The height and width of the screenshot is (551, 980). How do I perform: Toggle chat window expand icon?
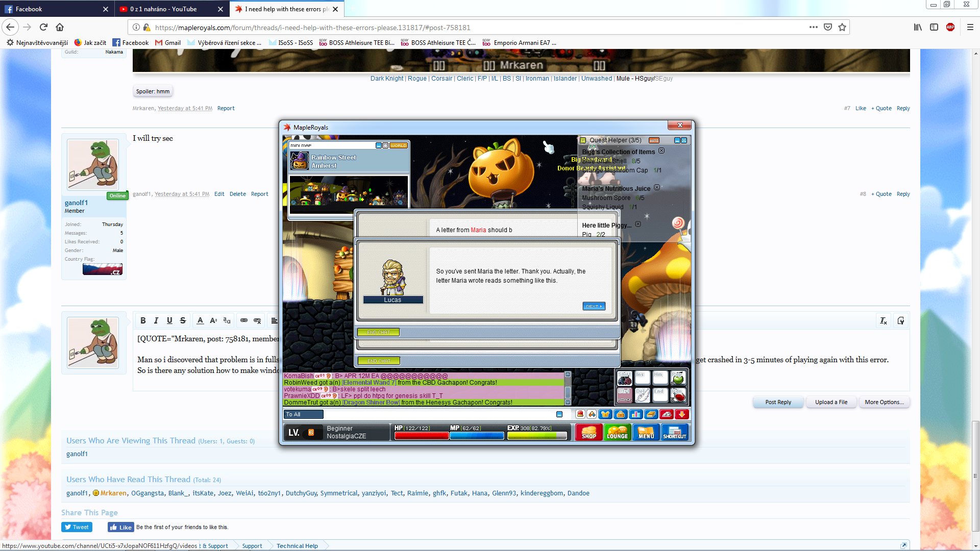click(x=559, y=414)
